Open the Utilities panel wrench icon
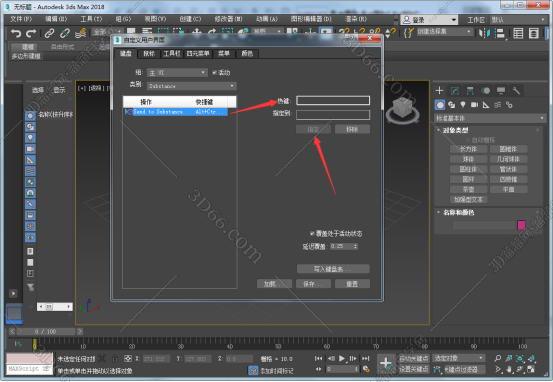This screenshot has width=553, height=382. [516, 91]
